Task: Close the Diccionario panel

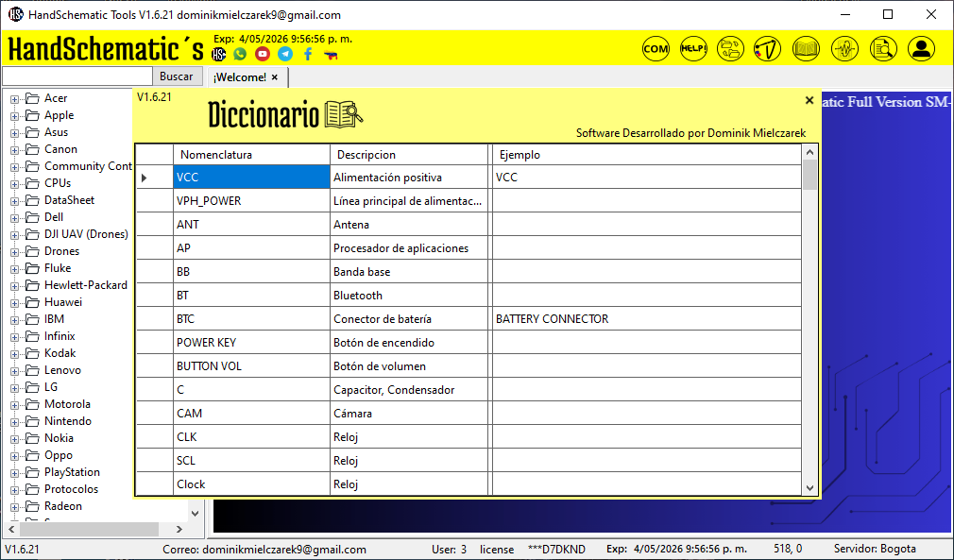Action: coord(809,100)
